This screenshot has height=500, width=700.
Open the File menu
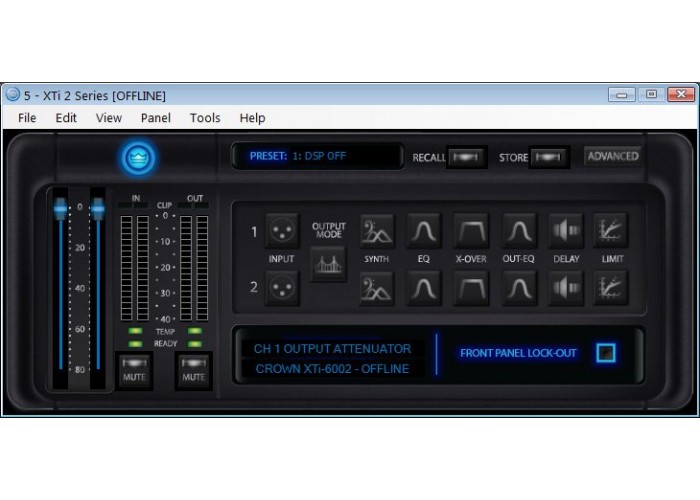pyautogui.click(x=27, y=118)
